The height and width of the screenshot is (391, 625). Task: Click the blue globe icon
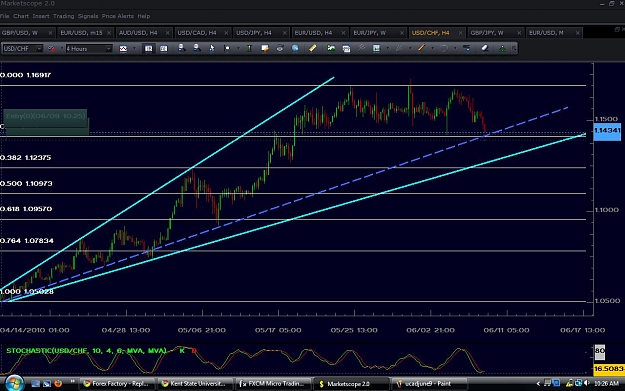(x=295, y=48)
